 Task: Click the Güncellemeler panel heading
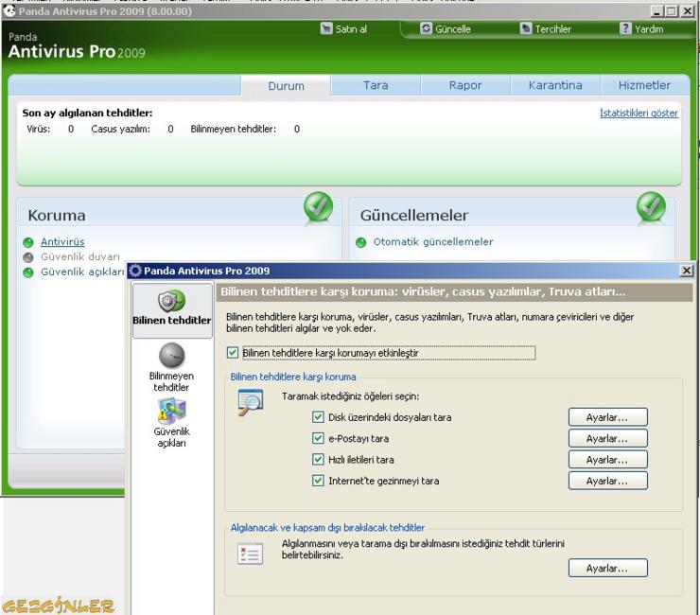414,216
